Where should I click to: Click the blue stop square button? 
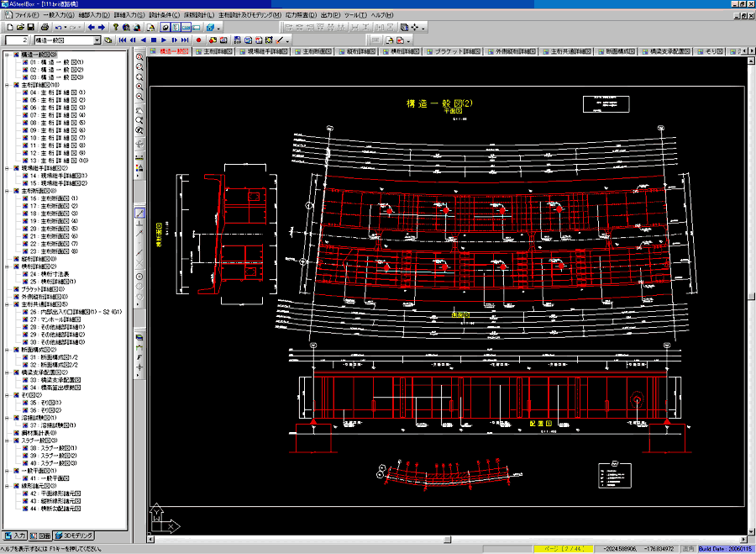pyautogui.click(x=154, y=40)
